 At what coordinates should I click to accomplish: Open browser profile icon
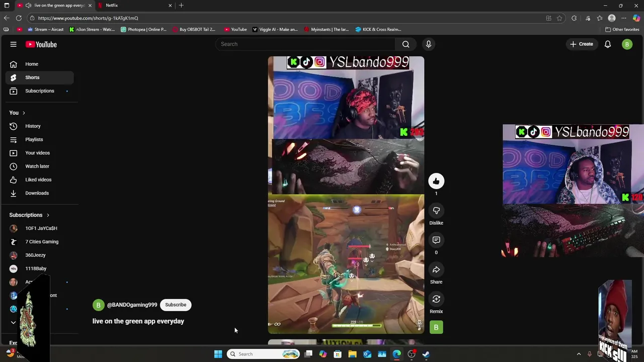612,18
